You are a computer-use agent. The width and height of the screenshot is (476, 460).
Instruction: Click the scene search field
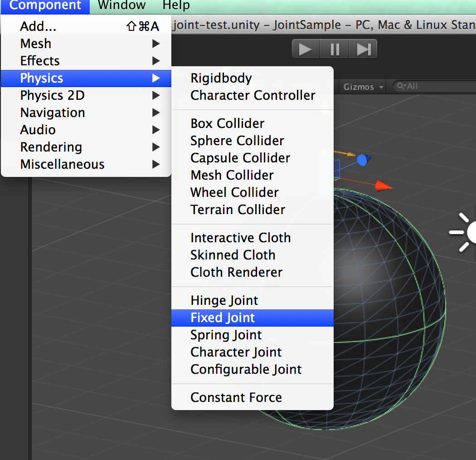(x=435, y=86)
